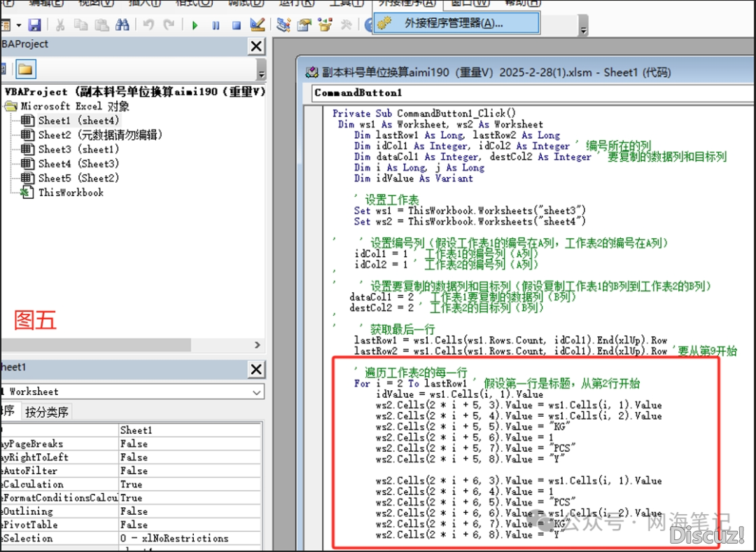Collapse the Microsoft Excel 对象 folder
The image size is (756, 552).
tap(10, 106)
